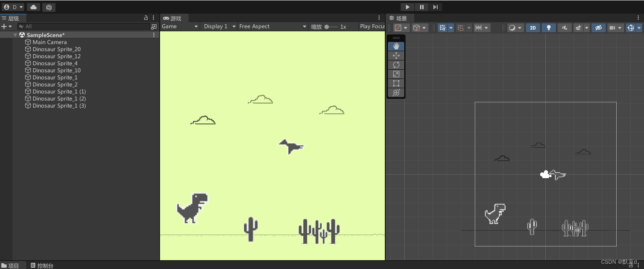Open Hierarchy panel three-dot menu

(x=153, y=18)
